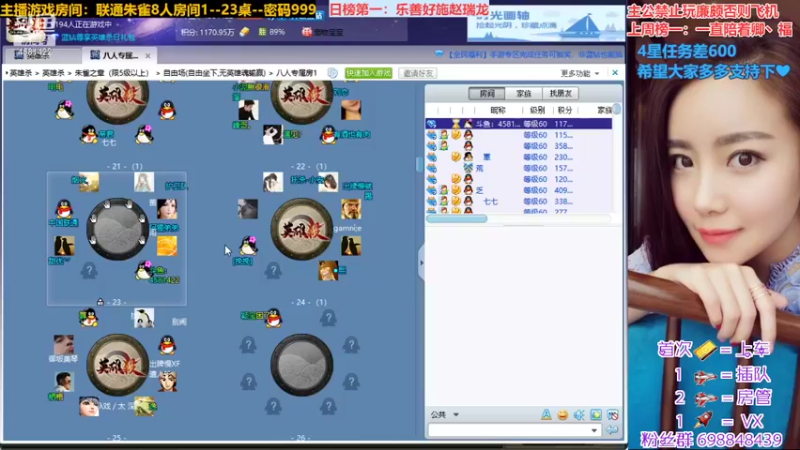This screenshot has height=450, width=800.
Task: Sit at empty seat on table 23
Action: (89, 270)
